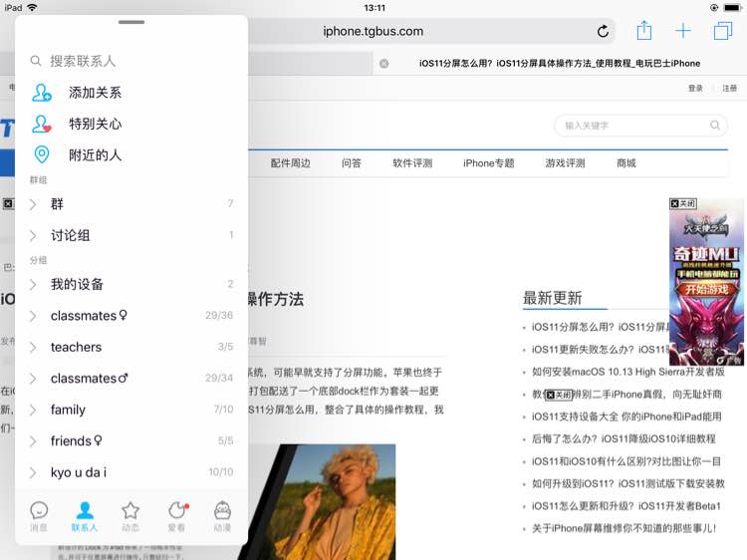Open iPhone专题 nav menu item
The image size is (747, 560).
click(x=489, y=163)
